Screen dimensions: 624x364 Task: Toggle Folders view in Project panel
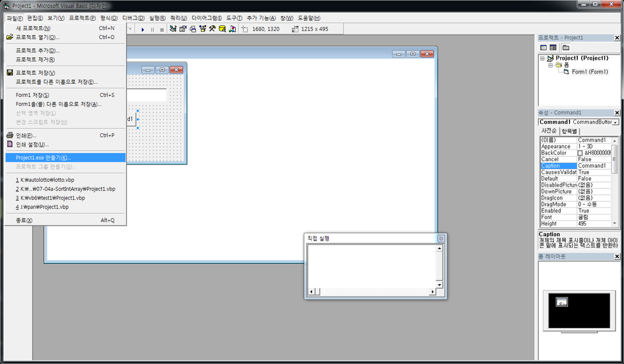tap(566, 47)
